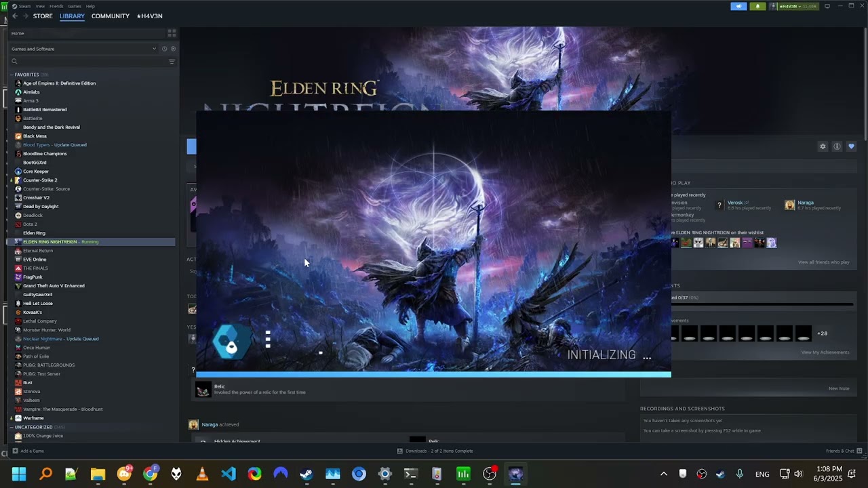Open Friends & Chat panel
Screen dimensions: 868x488
tap(844, 451)
